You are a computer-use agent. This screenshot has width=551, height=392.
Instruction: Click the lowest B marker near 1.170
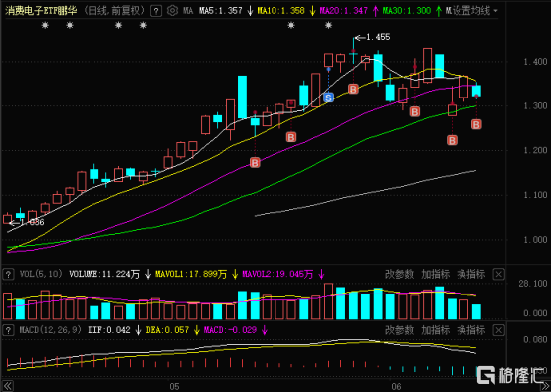point(255,163)
